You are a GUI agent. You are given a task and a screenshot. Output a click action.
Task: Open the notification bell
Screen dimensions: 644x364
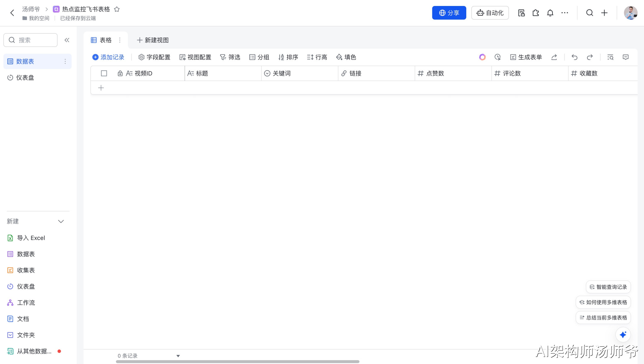point(550,13)
